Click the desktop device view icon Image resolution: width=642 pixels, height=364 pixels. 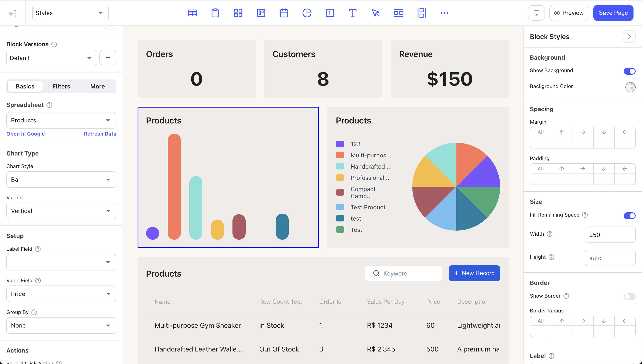tap(536, 13)
